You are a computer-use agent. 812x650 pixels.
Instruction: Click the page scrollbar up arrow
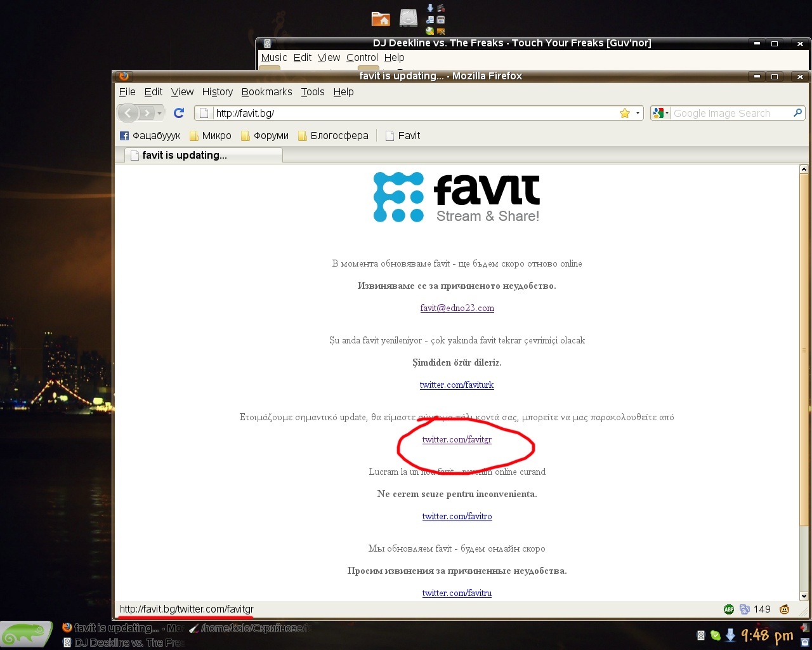pos(804,169)
